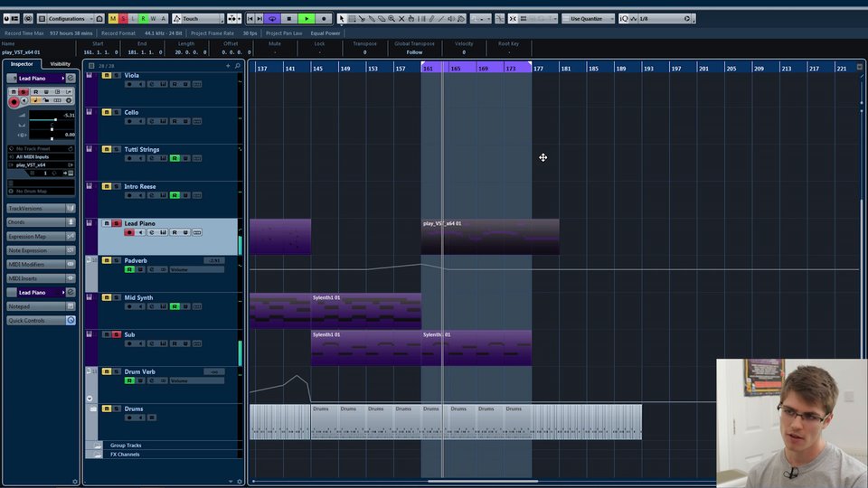Deactivate all mute states with yellow M
This screenshot has height=488, width=868.
coord(113,18)
